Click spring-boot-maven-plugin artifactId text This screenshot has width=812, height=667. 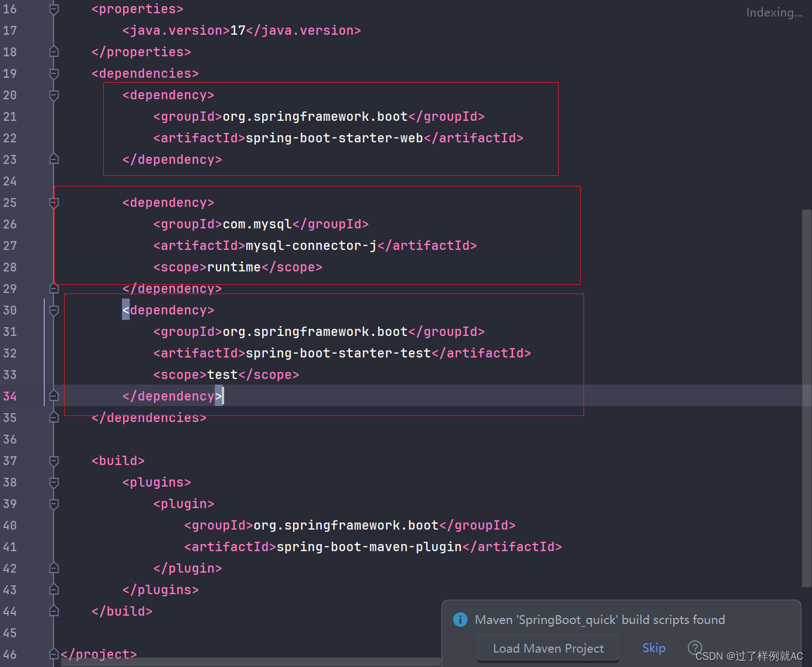click(x=369, y=547)
